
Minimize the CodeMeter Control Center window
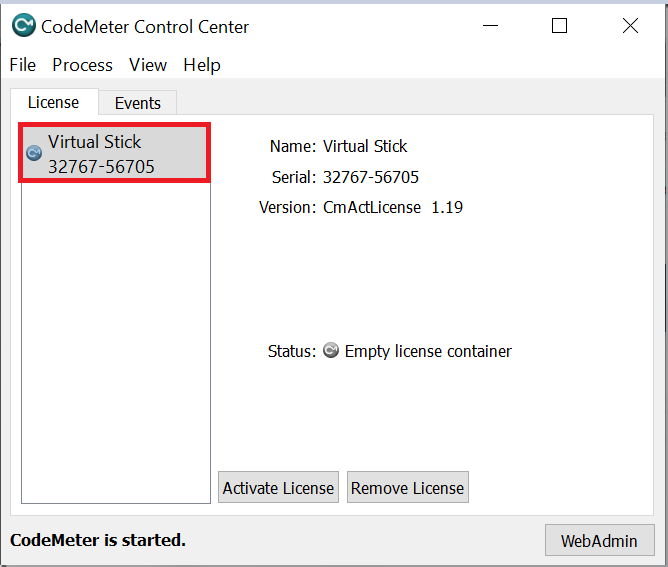pyautogui.click(x=490, y=26)
